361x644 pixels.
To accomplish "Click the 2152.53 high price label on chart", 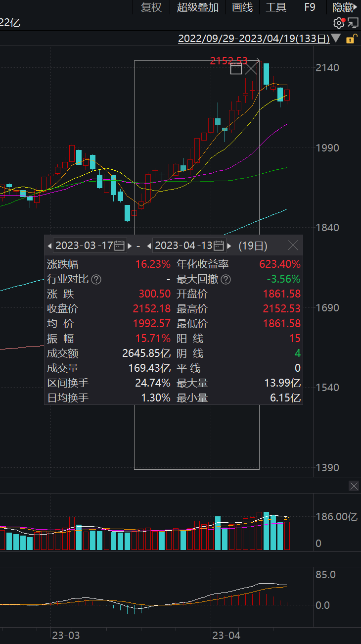I will coord(228,61).
